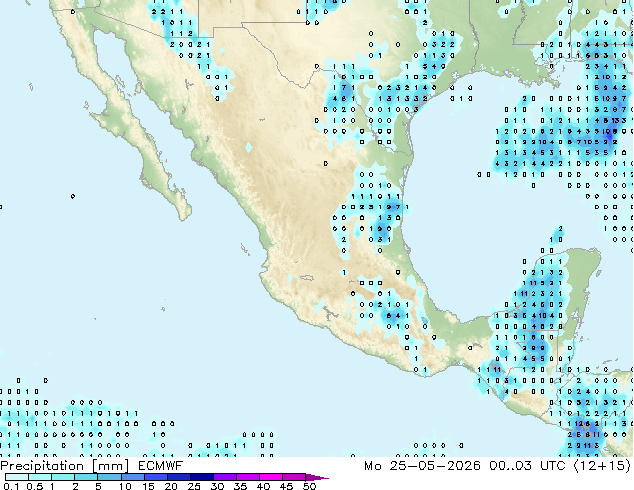Click the "Mo" weekday label
Viewport: 634px width, 490px height.
(x=373, y=466)
